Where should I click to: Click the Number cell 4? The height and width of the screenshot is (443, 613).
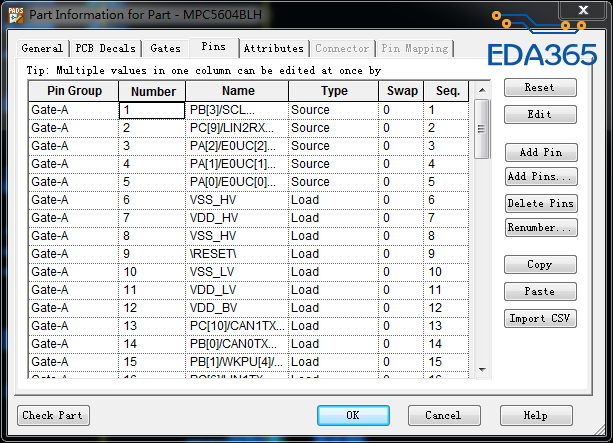pos(152,164)
